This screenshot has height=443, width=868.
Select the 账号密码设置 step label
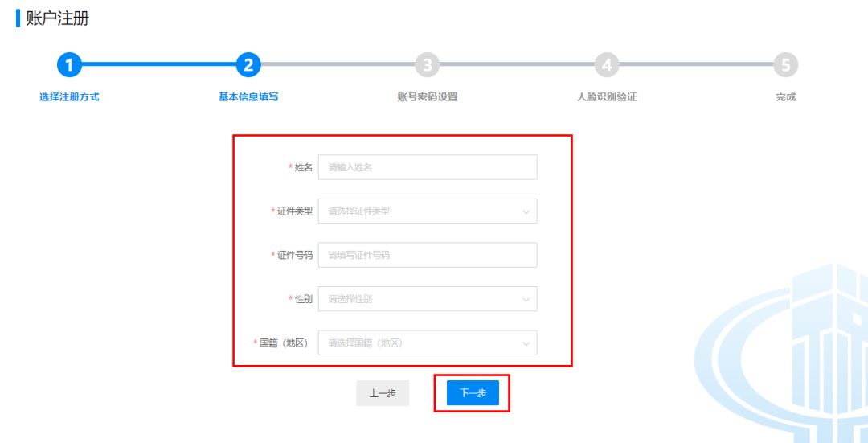428,97
